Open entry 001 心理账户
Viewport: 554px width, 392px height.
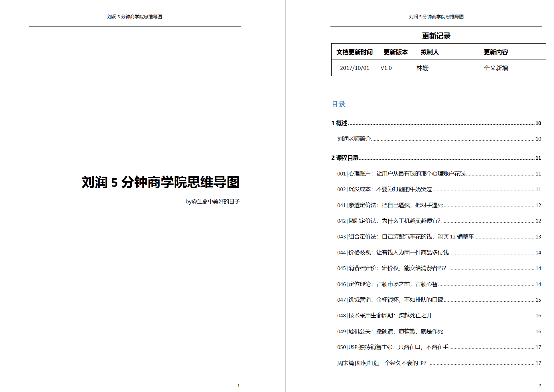401,173
